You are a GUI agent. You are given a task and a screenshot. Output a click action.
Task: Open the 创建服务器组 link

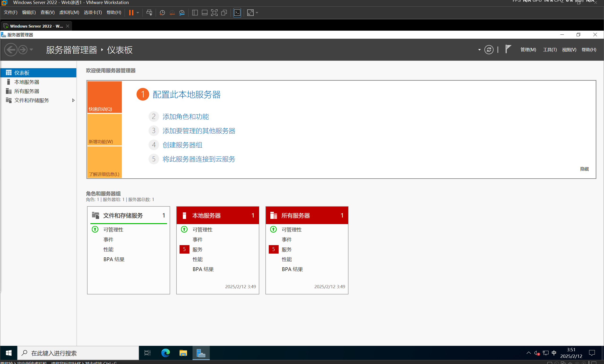pos(182,145)
